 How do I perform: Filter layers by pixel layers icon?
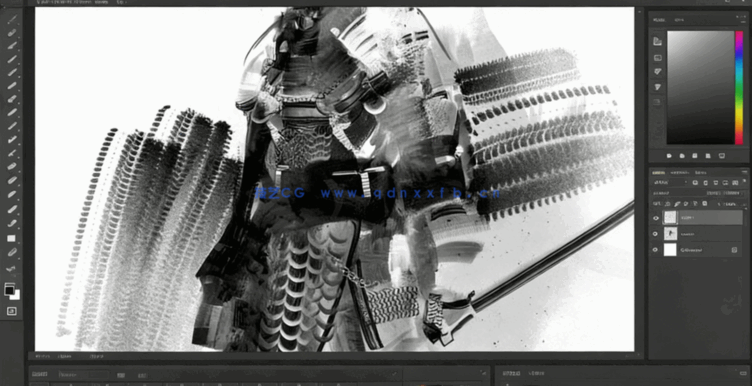695,183
